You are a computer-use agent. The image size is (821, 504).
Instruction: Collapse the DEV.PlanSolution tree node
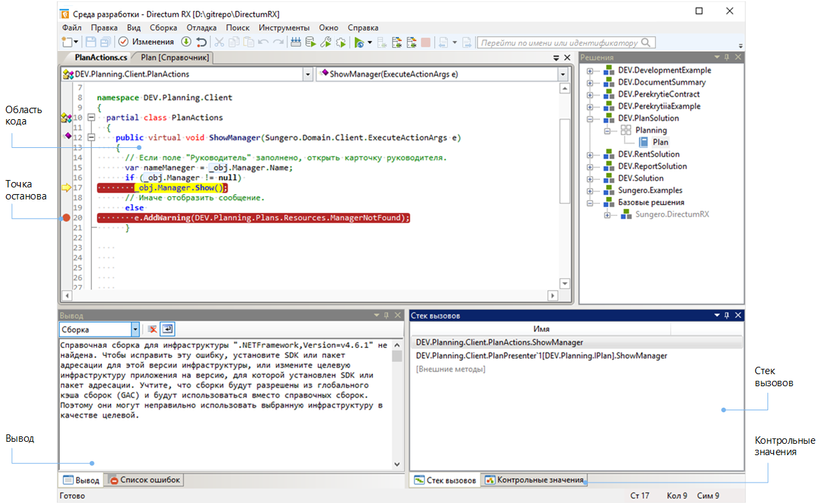pyautogui.click(x=590, y=118)
